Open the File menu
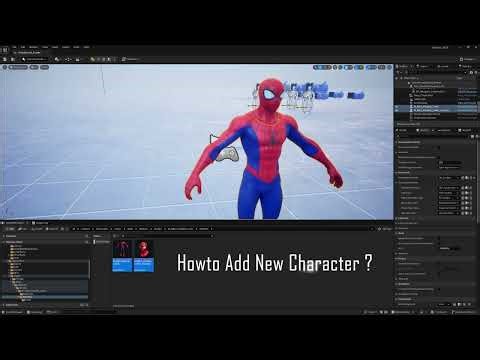The image size is (480, 360). coord(14,47)
